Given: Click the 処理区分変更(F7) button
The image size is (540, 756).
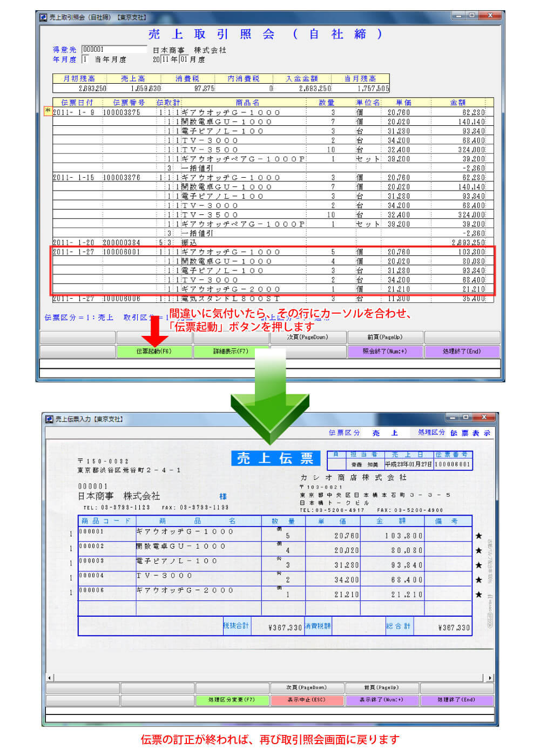Looking at the screenshot, I should point(232,700).
